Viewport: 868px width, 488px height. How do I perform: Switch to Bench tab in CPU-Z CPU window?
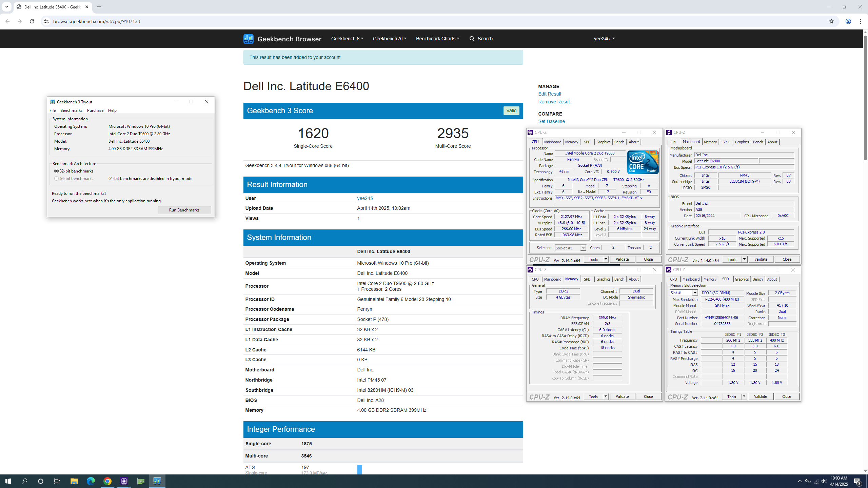(x=619, y=142)
